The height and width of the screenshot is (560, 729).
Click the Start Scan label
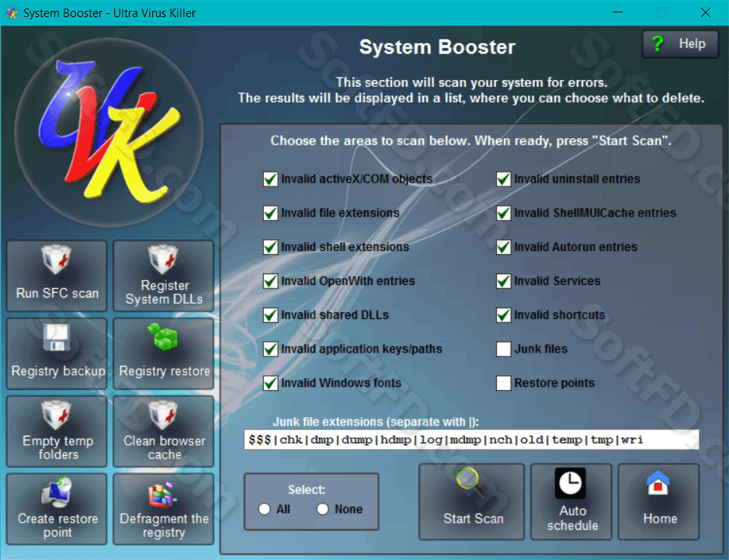474,519
